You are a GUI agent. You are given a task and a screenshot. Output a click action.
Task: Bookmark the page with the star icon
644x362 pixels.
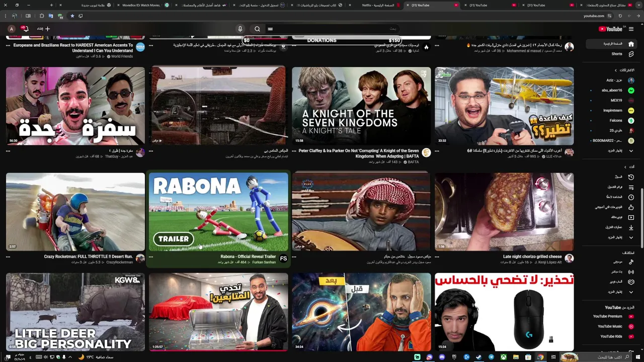tap(72, 16)
